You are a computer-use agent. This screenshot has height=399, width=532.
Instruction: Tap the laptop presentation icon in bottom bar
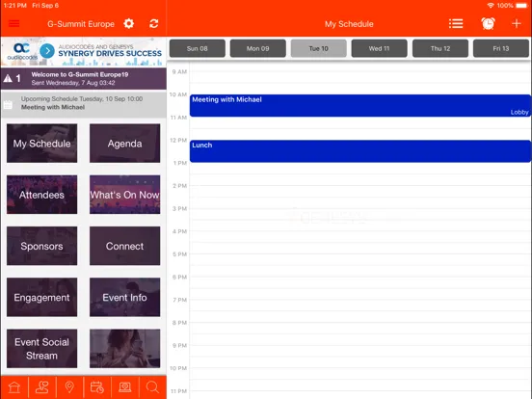click(125, 387)
